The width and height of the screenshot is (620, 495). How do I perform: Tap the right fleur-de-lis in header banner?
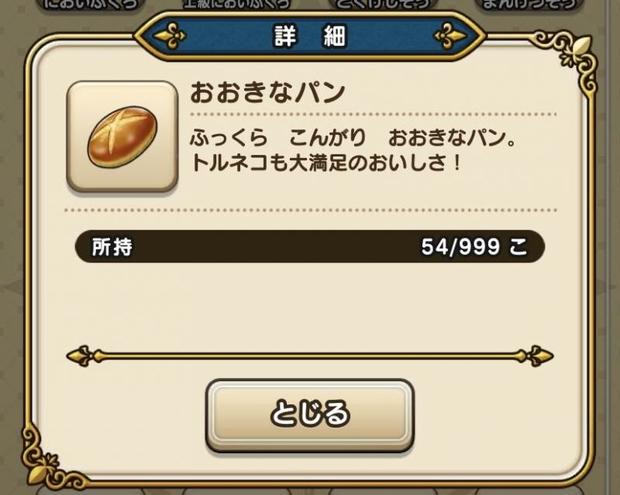pyautogui.click(x=450, y=36)
